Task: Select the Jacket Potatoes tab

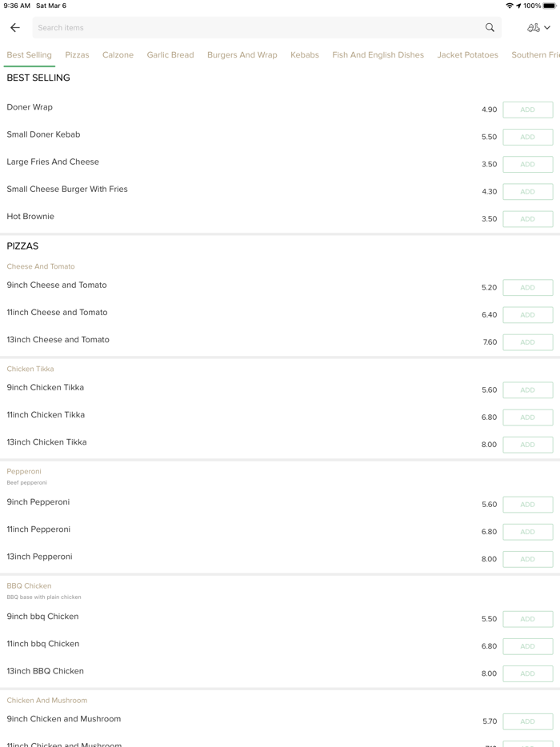Action: [x=467, y=55]
